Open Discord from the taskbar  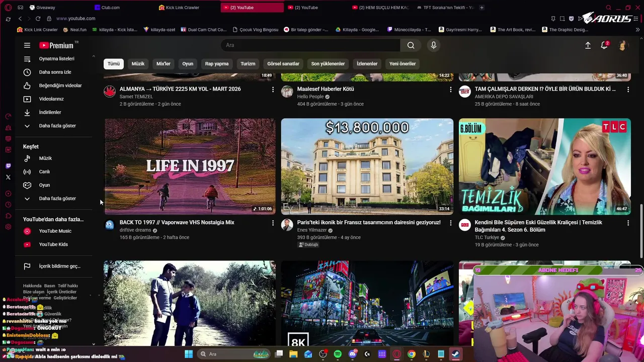(x=352, y=354)
